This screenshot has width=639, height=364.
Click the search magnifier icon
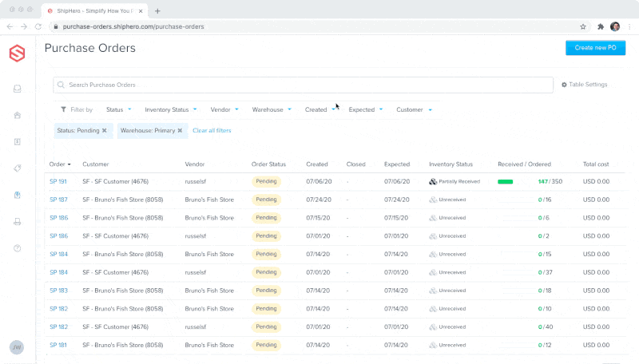[x=62, y=85]
